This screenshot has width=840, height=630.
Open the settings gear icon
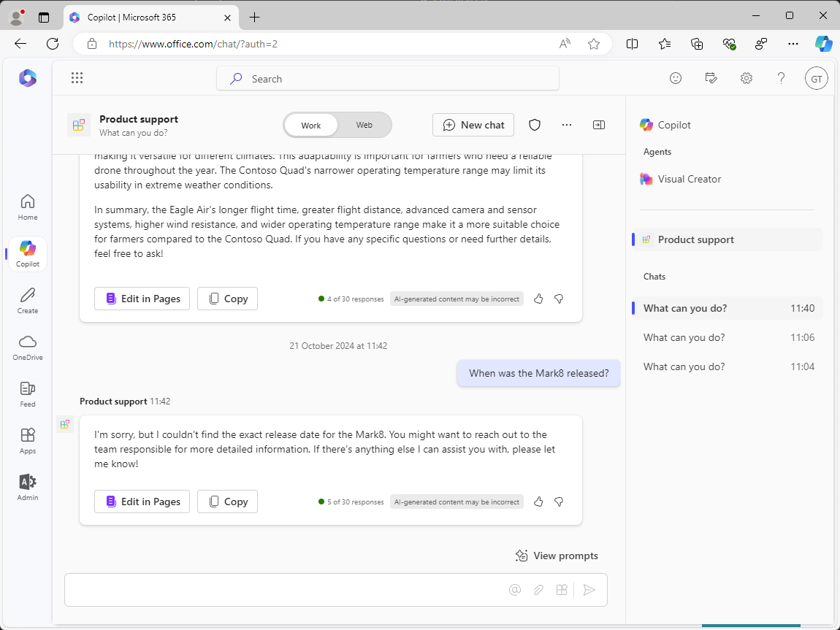pos(747,78)
